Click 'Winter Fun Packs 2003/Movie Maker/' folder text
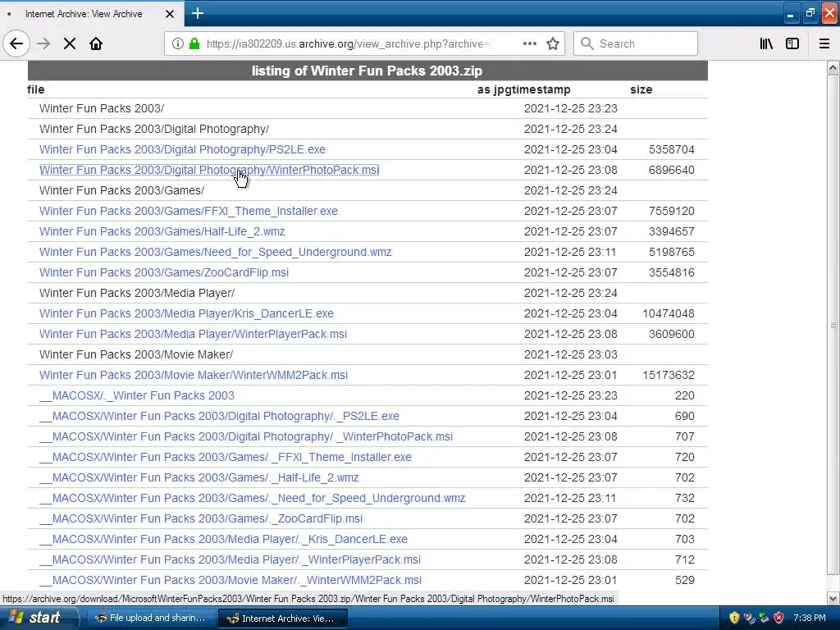Image resolution: width=840 pixels, height=630 pixels. click(x=136, y=354)
